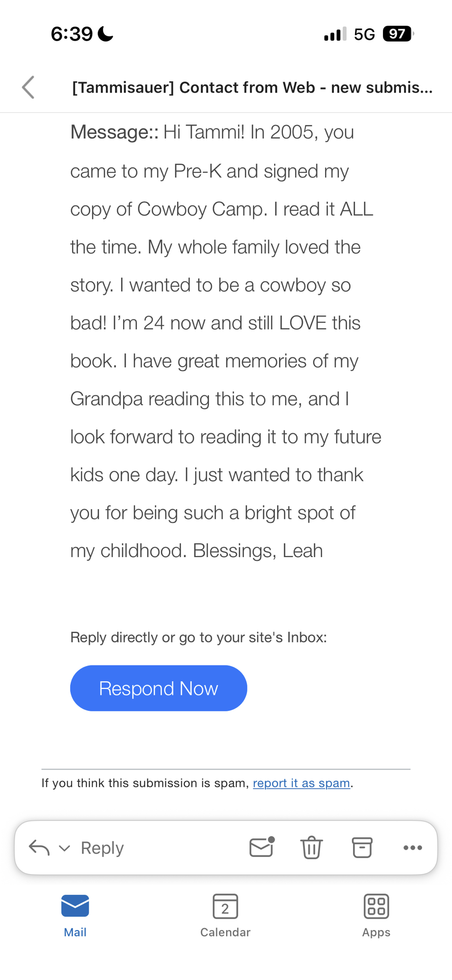Open the Calendar tab
Viewport: 452px width, 980px height.
click(226, 915)
